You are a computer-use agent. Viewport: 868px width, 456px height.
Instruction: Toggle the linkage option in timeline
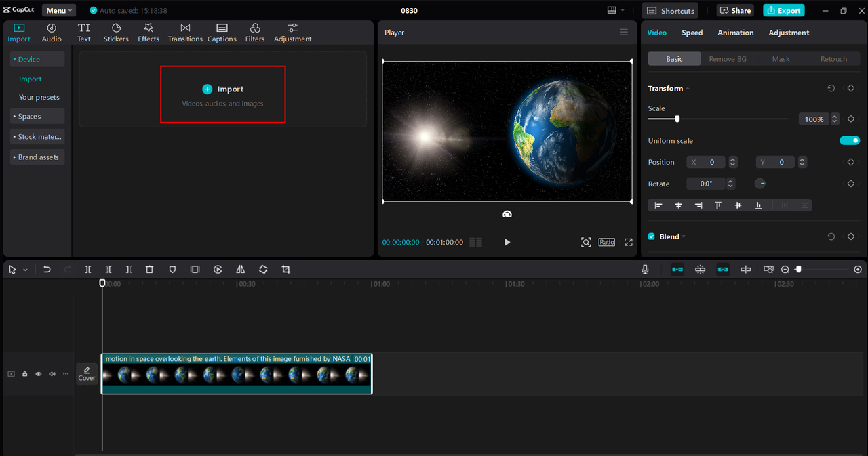(x=723, y=269)
